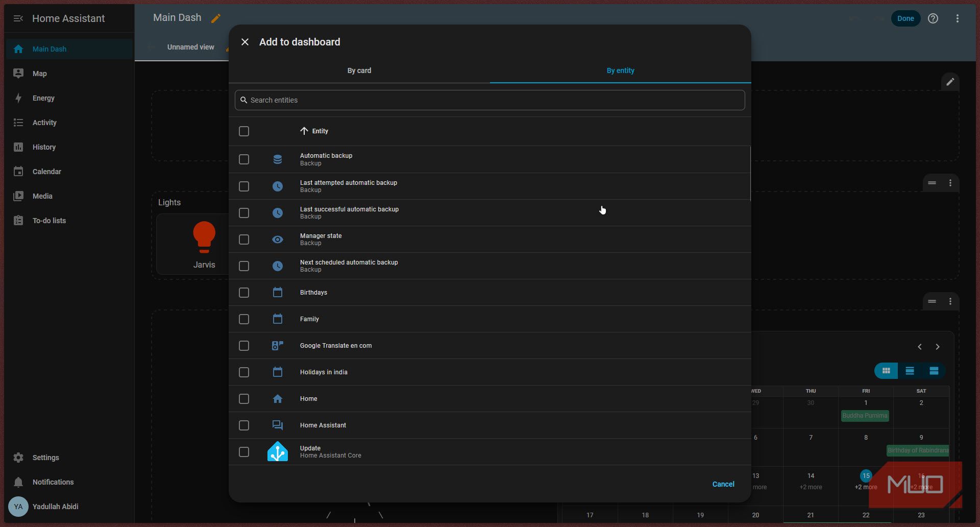Click the Buddha Purnima calendar event

coord(865,416)
